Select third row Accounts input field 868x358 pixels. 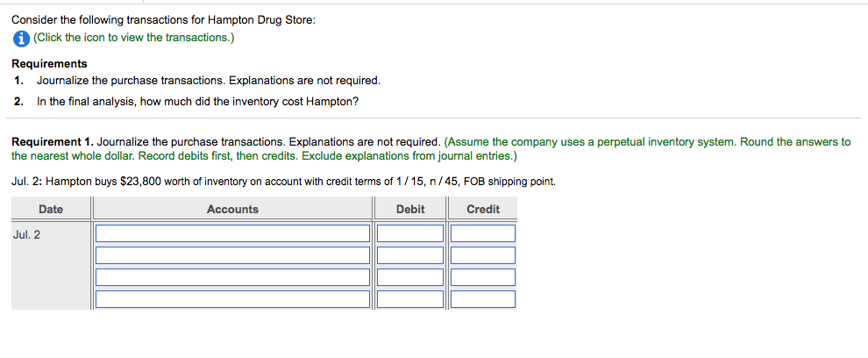coord(232,277)
